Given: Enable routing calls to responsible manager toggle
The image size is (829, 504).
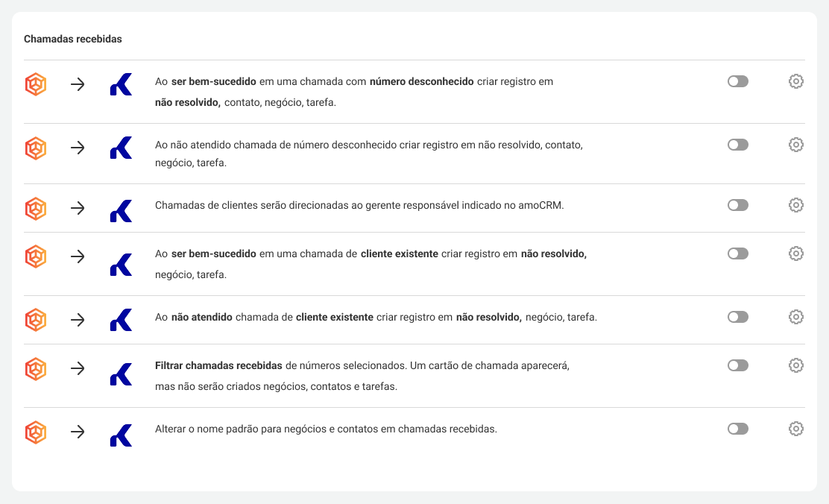Looking at the screenshot, I should click(737, 205).
